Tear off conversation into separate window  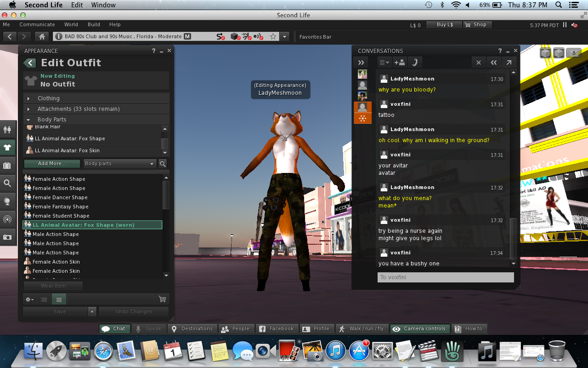coord(509,63)
